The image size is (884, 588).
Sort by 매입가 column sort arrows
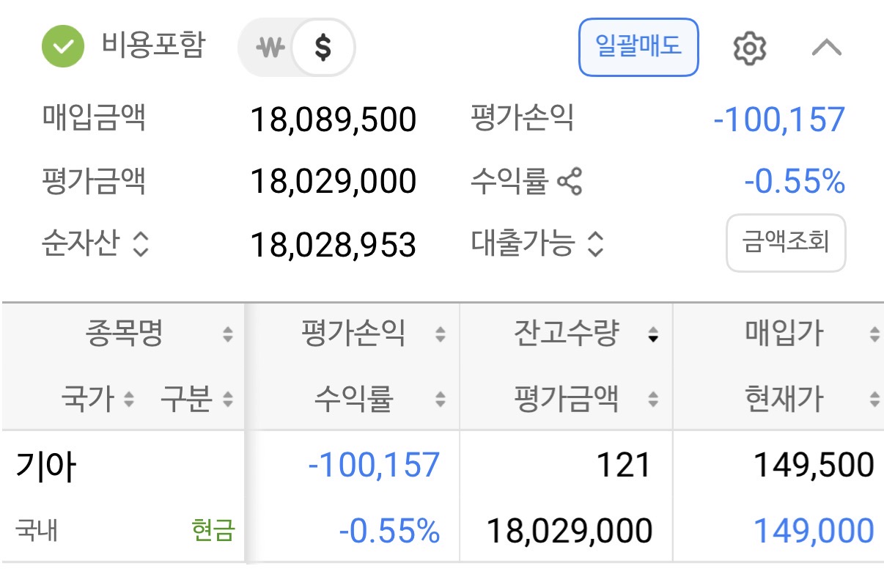pyautogui.click(x=874, y=335)
